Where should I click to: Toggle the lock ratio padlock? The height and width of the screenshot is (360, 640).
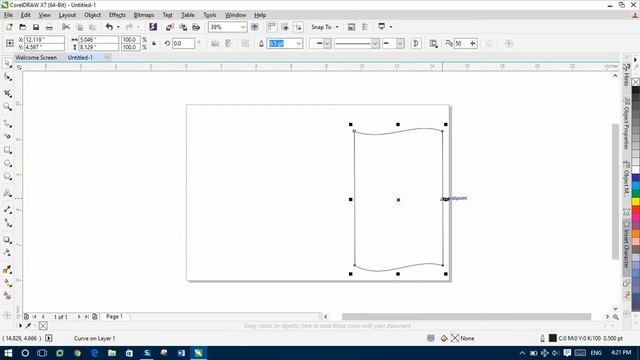(154, 43)
